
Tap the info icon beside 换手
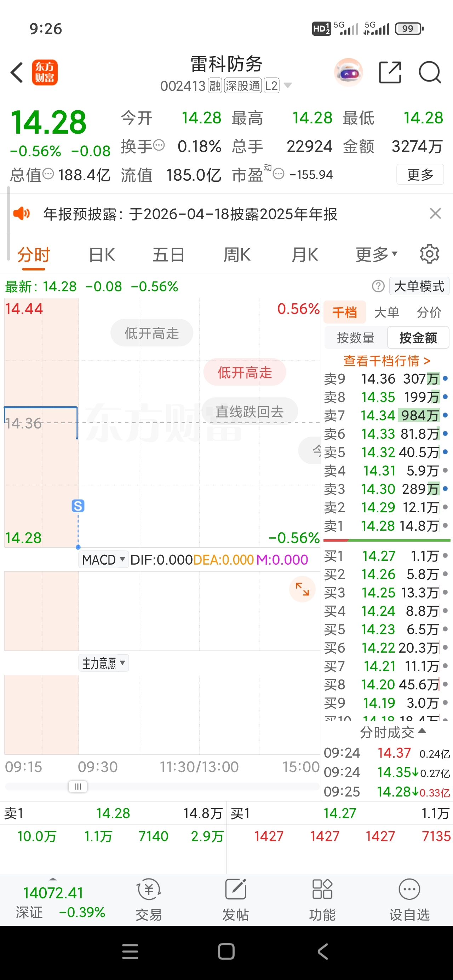click(x=159, y=145)
